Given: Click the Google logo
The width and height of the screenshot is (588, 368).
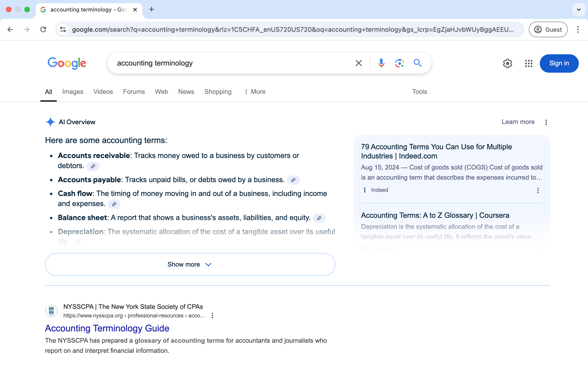Looking at the screenshot, I should pos(67,63).
